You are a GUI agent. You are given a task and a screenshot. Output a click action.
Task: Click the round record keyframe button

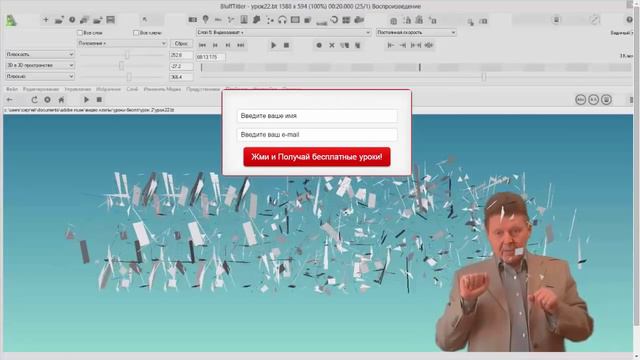pyautogui.click(x=319, y=45)
